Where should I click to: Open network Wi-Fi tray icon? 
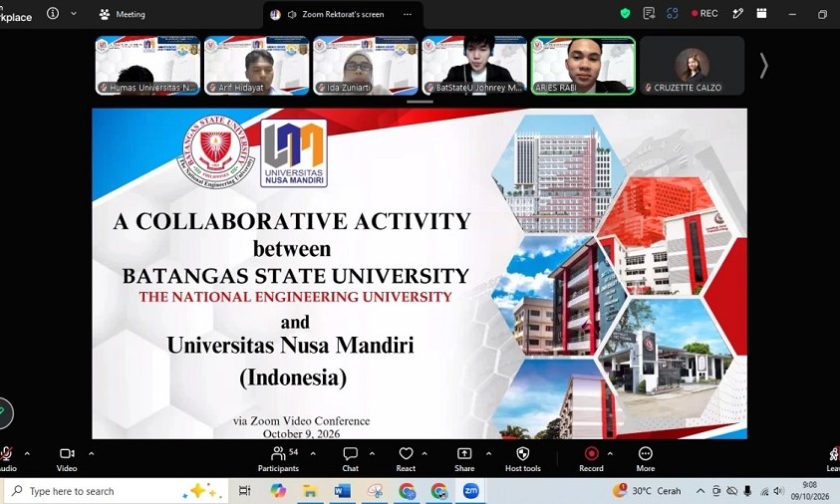coord(764,491)
